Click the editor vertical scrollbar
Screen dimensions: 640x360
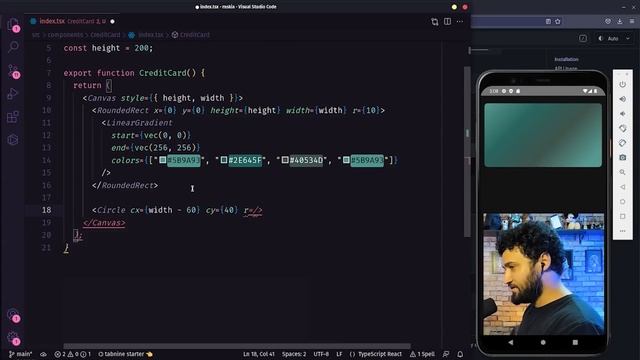[x=467, y=151]
